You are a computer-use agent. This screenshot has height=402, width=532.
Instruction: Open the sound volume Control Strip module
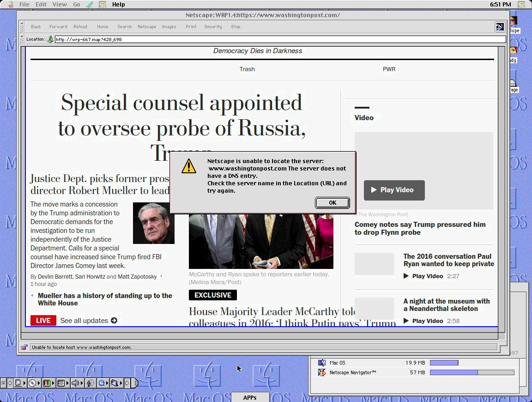tap(77, 384)
